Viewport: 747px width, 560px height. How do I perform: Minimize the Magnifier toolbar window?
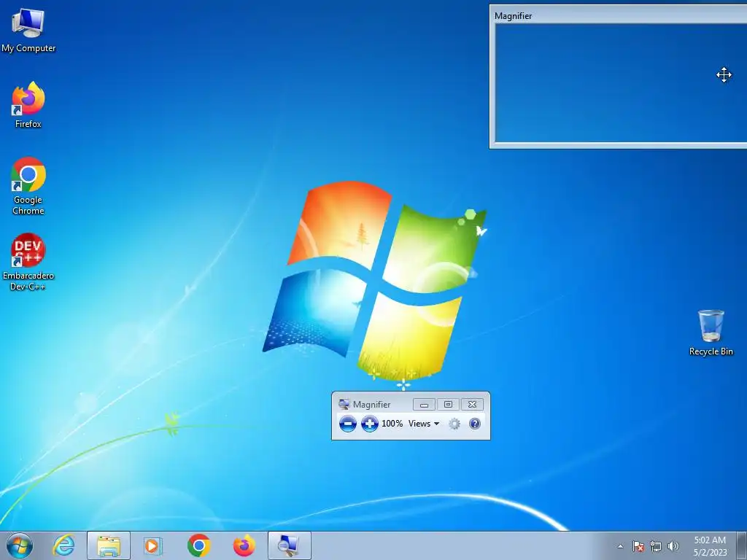click(x=424, y=404)
